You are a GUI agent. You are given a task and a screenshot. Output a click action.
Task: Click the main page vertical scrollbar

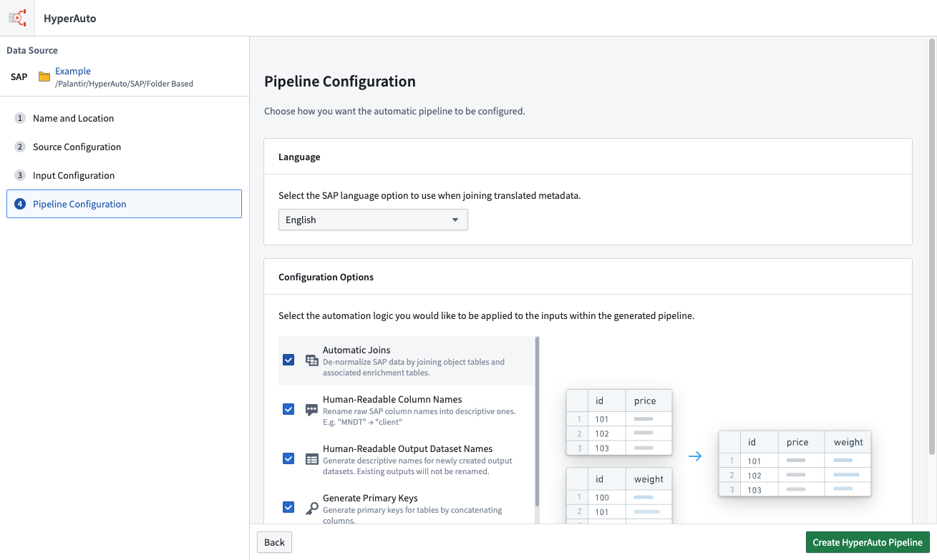(x=931, y=247)
